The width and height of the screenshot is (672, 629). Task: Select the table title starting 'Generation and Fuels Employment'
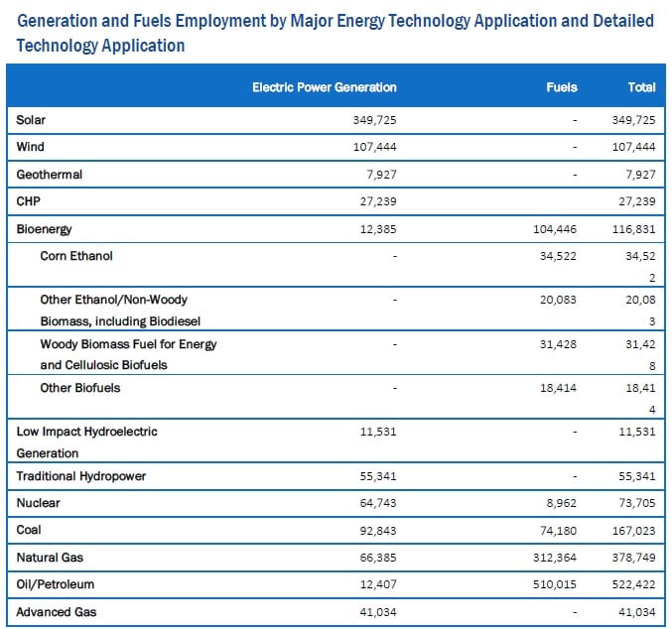click(336, 33)
